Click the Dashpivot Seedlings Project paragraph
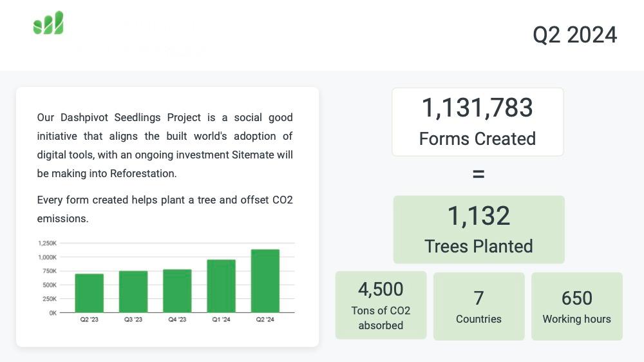 [165, 146]
